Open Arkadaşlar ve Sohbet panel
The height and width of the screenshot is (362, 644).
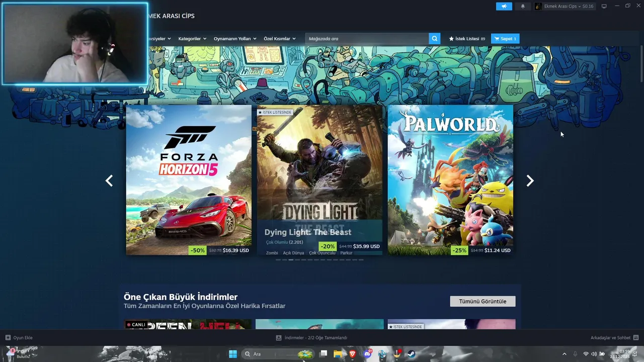coord(614,338)
